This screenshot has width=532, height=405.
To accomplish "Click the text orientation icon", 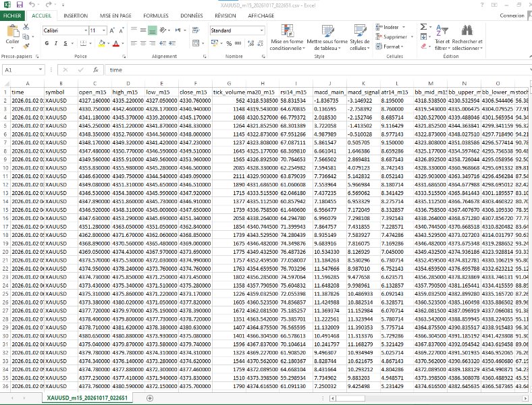I will click(163, 30).
